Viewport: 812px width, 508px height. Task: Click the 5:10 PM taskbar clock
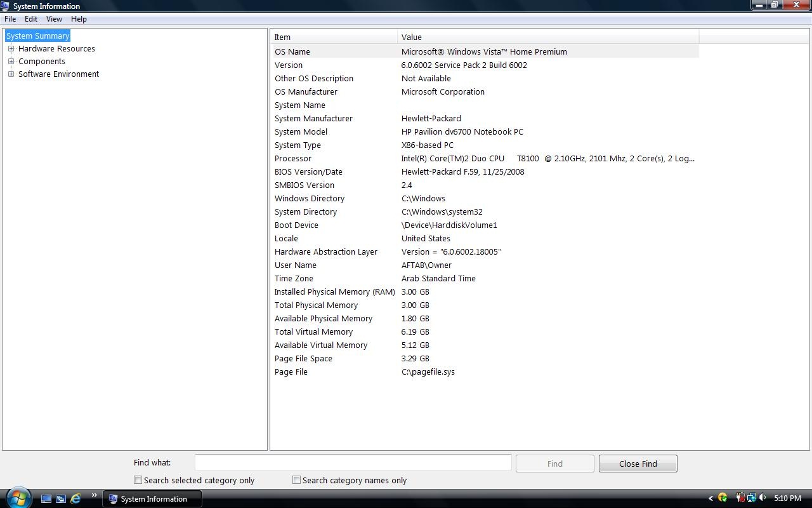point(787,498)
